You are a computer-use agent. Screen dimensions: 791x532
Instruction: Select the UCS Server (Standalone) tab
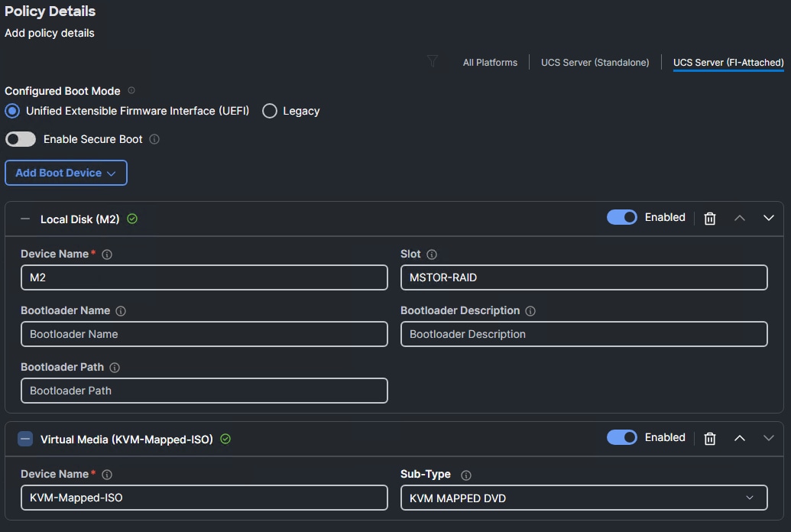595,62
